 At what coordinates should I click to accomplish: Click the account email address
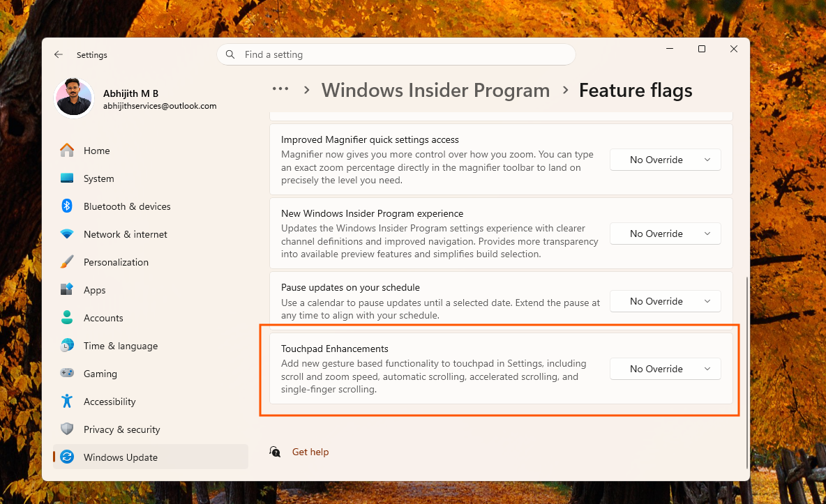(x=160, y=106)
